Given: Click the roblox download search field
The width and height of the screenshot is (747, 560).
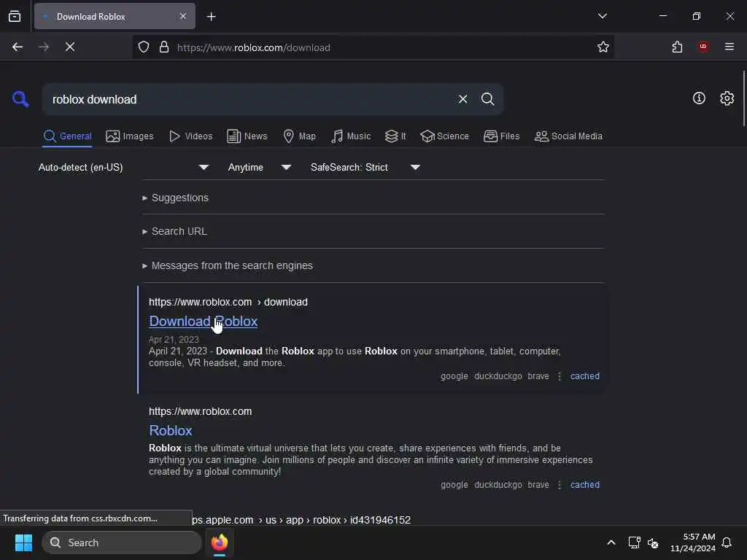Looking at the screenshot, I should tap(248, 99).
